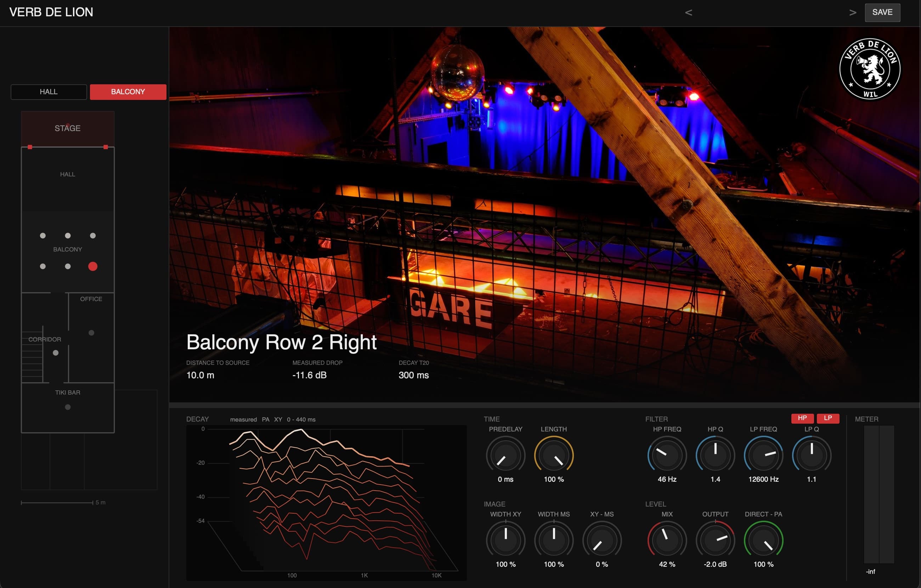921x588 pixels.
Task: Select balcony row 2 left position dot
Action: pos(43,266)
